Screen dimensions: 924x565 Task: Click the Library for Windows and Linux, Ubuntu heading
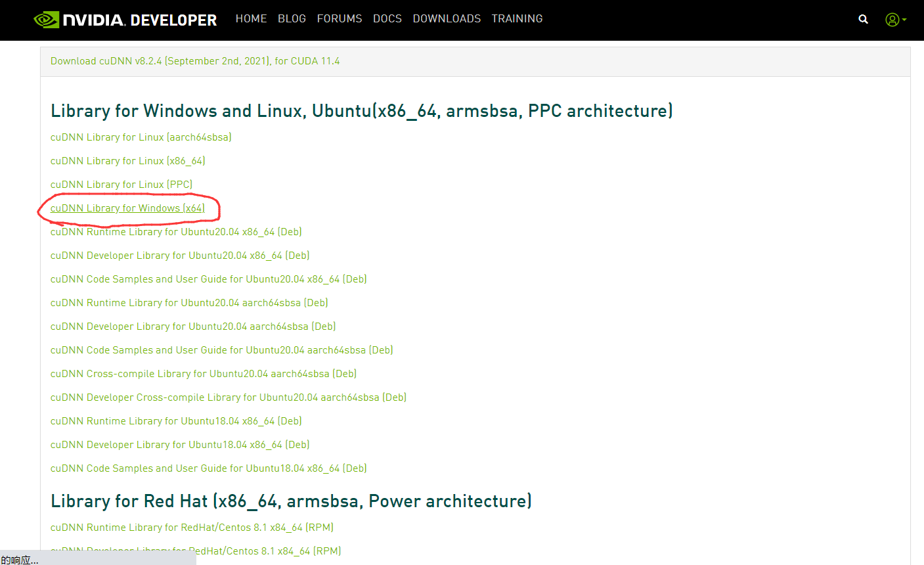click(362, 110)
